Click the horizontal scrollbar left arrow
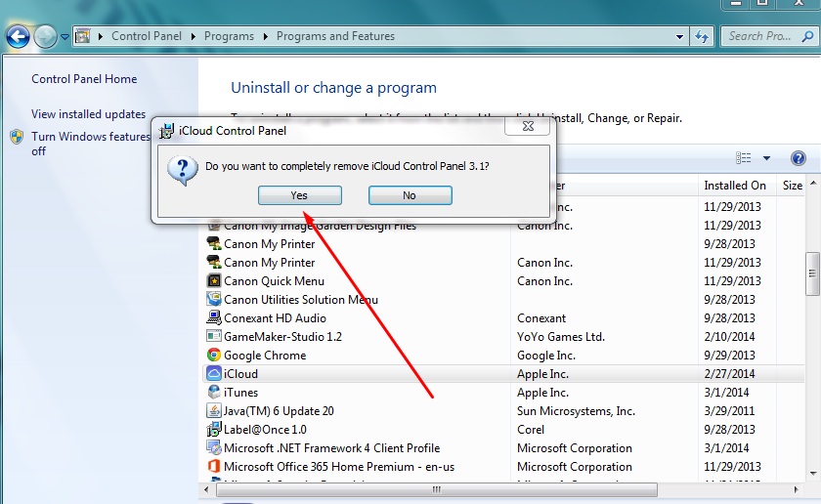The width and height of the screenshot is (821, 504). (206, 490)
